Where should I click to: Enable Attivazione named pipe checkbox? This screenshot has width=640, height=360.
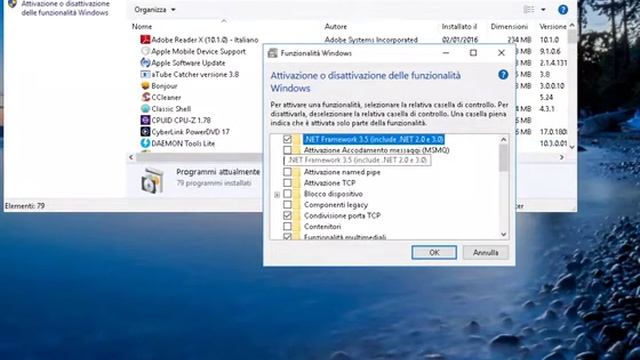(287, 172)
